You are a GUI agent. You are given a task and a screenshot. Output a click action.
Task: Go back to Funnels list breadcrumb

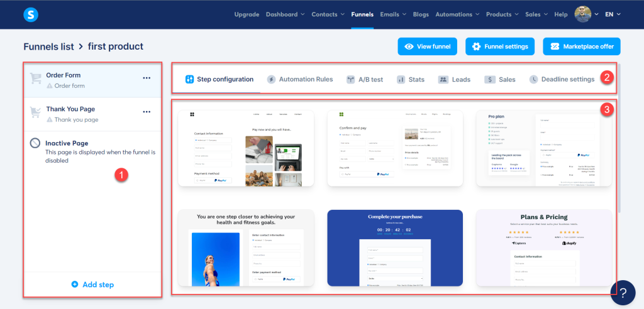[x=48, y=46]
